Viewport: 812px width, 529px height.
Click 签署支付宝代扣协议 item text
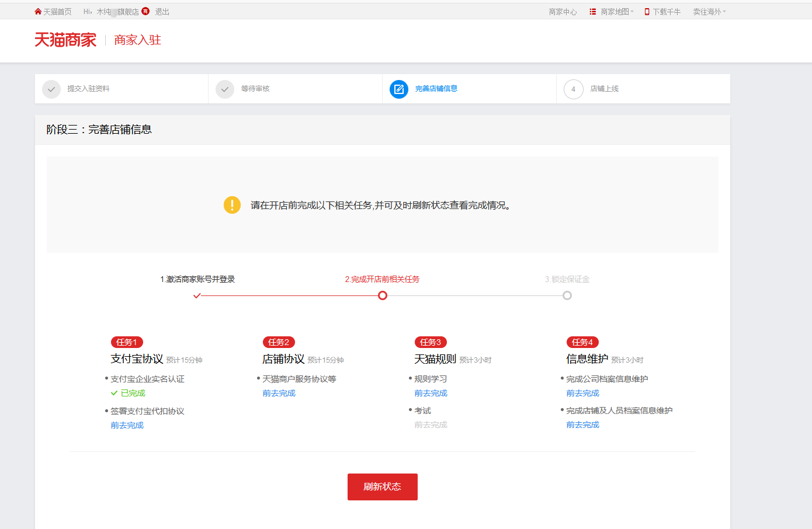(147, 411)
